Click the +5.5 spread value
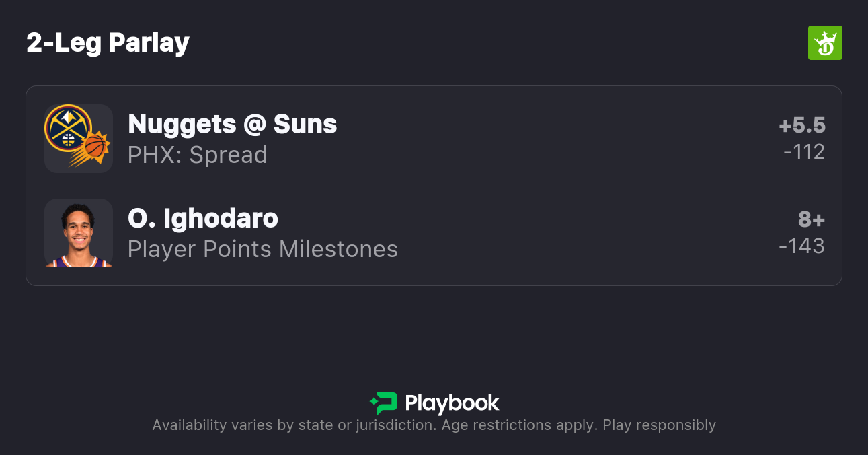This screenshot has width=868, height=455. (x=801, y=125)
